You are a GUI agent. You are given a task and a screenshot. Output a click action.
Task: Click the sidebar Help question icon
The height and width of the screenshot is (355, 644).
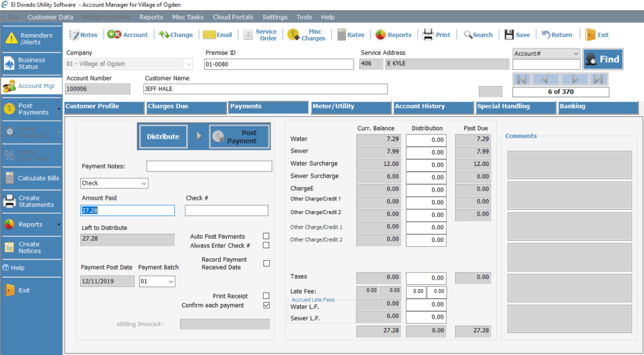[x=6, y=268]
